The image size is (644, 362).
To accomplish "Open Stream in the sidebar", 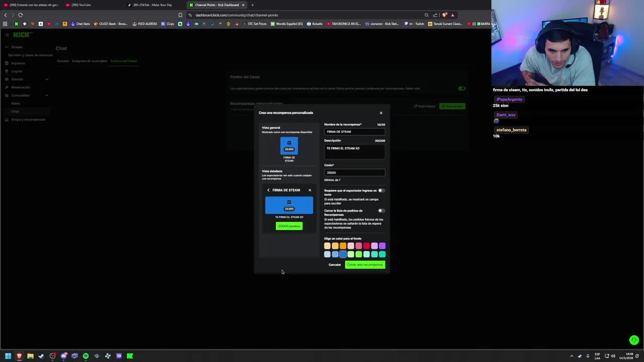I will coord(17,47).
